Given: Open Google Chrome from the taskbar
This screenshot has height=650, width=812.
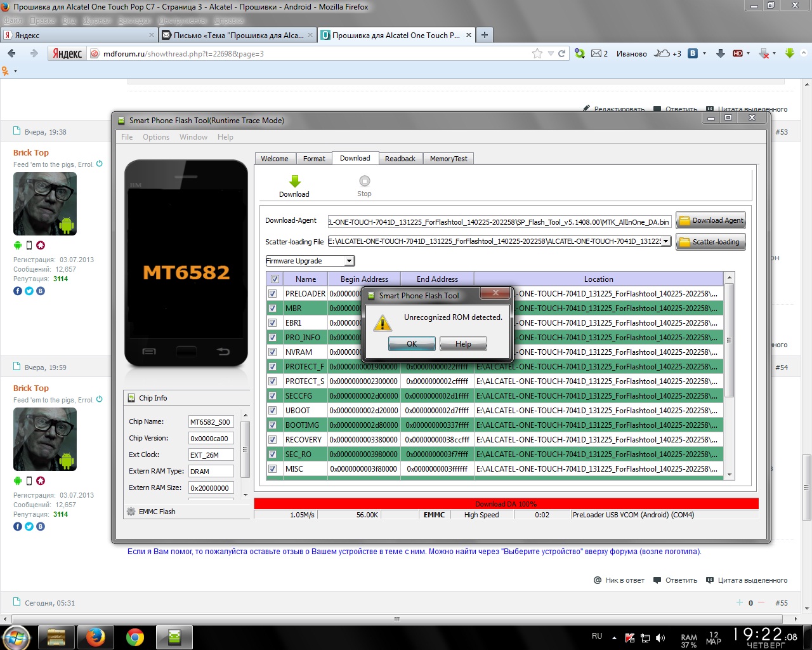Looking at the screenshot, I should point(134,637).
